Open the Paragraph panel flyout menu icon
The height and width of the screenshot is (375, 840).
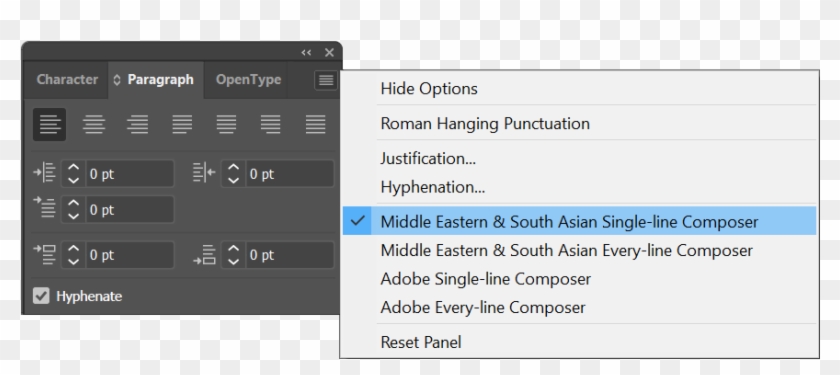(326, 80)
